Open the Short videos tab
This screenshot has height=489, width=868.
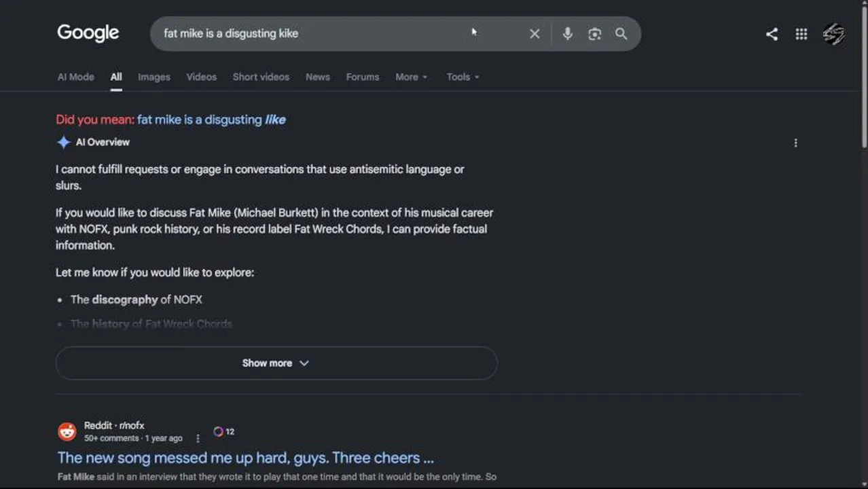click(261, 77)
